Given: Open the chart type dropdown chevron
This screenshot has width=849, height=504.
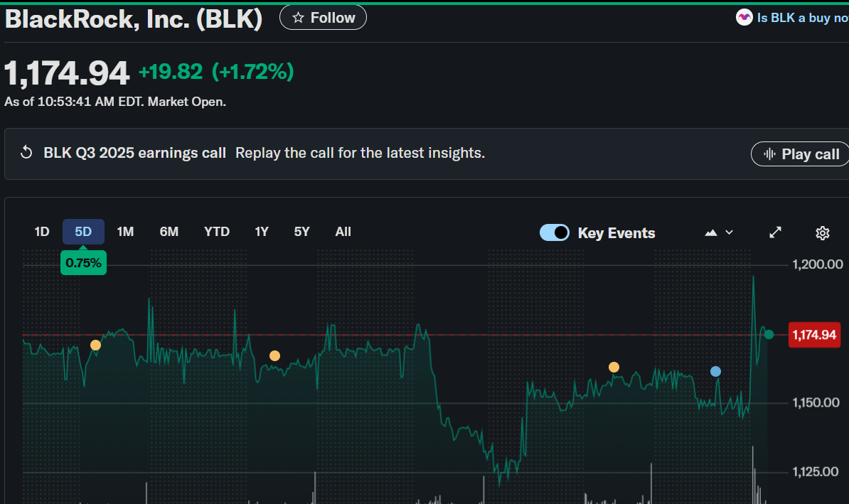Looking at the screenshot, I should 729,232.
